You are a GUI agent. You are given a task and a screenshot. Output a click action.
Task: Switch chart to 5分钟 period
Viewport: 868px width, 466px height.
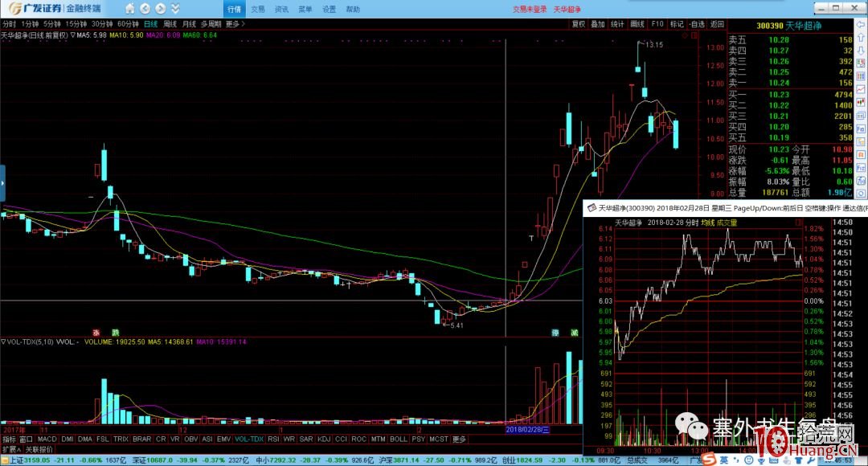coord(52,24)
